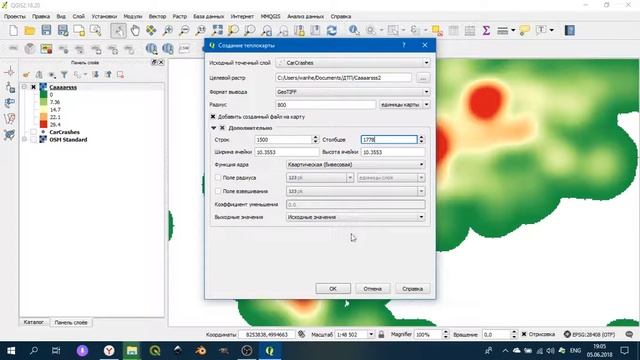Enable the Поле радиуса checkbox
This screenshot has width=640, height=360.
click(218, 178)
